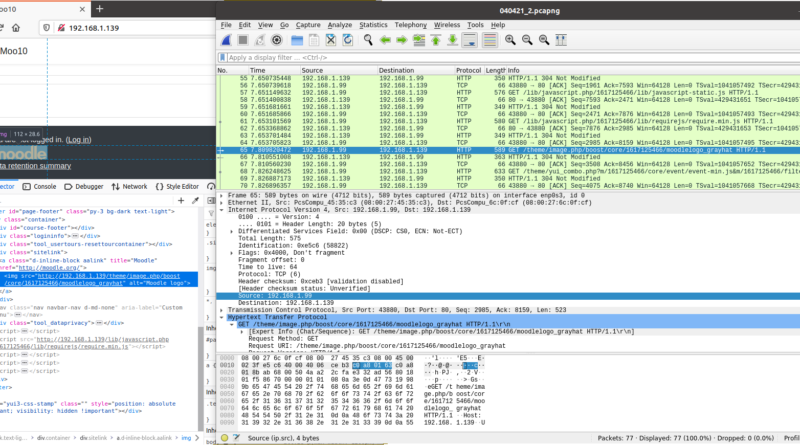The image size is (800, 445).
Task: Select packet 68 GET yui_combo.php row
Action: pyautogui.click(x=509, y=171)
